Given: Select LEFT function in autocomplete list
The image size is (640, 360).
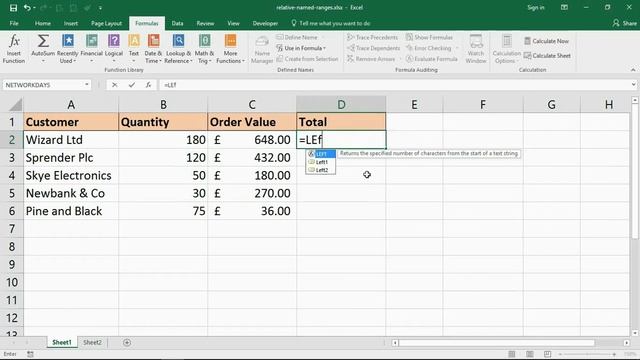Looking at the screenshot, I should click(321, 154).
